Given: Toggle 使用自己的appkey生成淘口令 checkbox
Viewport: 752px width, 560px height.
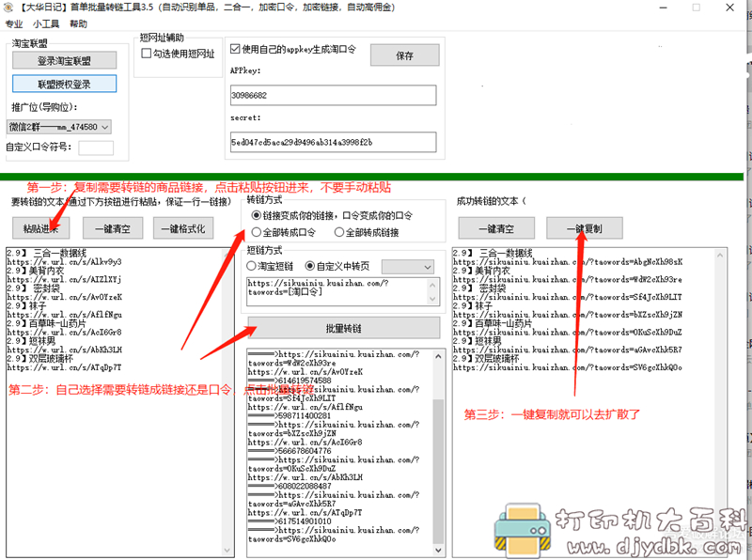Looking at the screenshot, I should pyautogui.click(x=235, y=49).
